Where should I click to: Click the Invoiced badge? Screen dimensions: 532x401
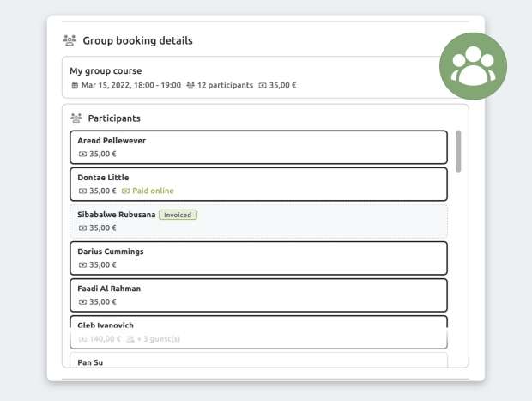click(x=178, y=215)
